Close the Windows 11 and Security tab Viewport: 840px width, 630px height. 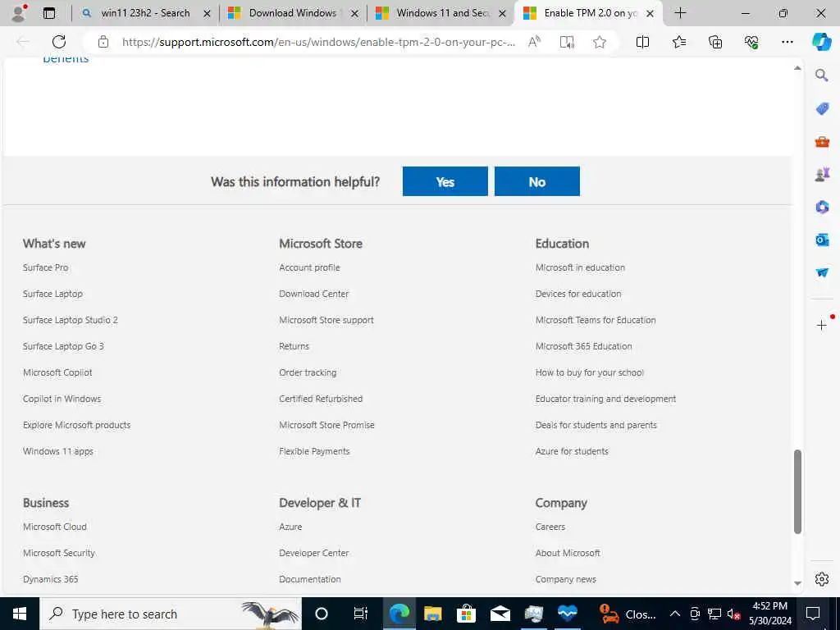click(x=503, y=14)
